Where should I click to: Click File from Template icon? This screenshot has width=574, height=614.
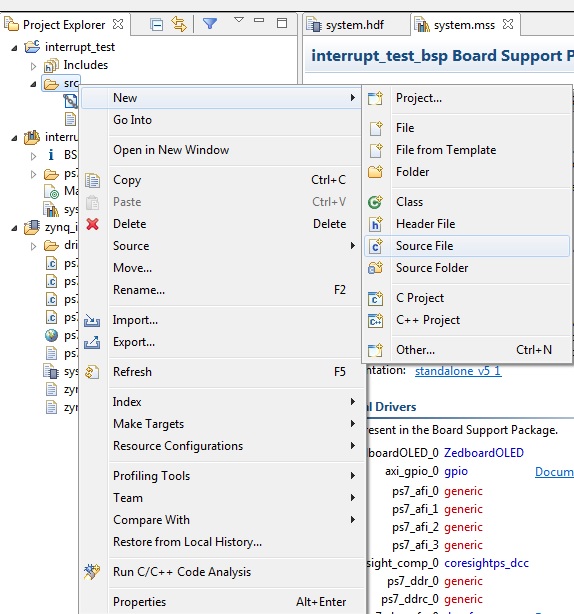[375, 150]
